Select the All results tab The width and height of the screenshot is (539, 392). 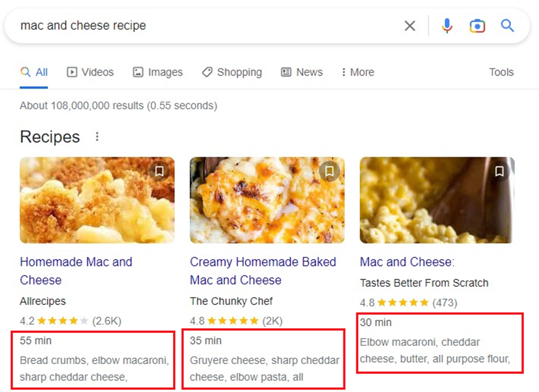(x=34, y=72)
